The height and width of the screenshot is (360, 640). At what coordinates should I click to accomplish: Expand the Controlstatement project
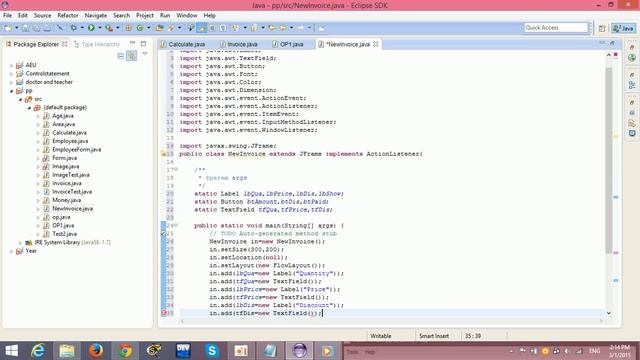pos(11,74)
